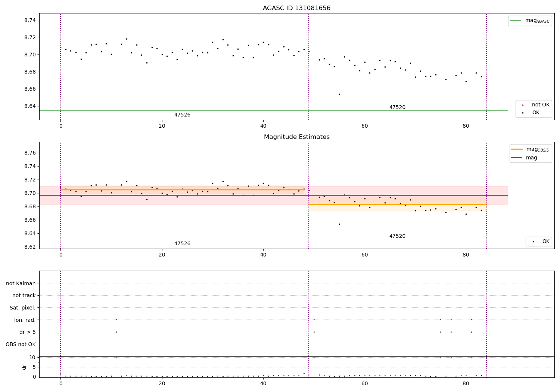
Task: Click the orange mag line segment for obsid 47526
Action: point(182,190)
